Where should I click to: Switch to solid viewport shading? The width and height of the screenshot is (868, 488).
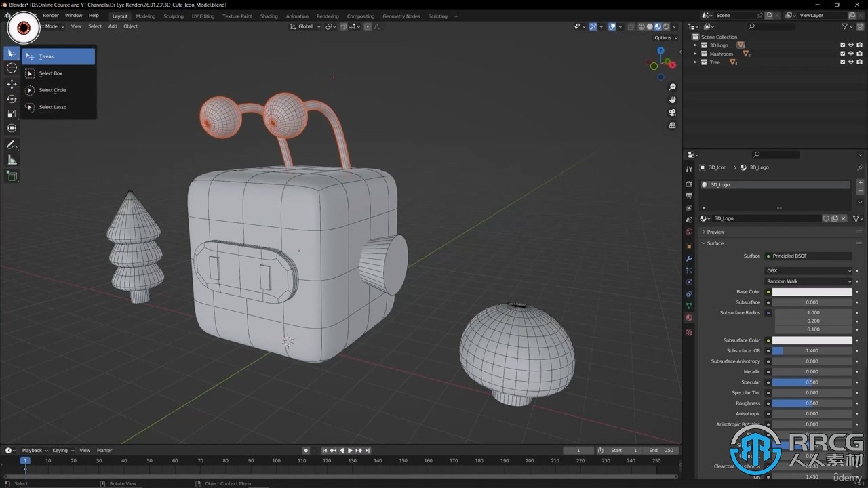[650, 26]
